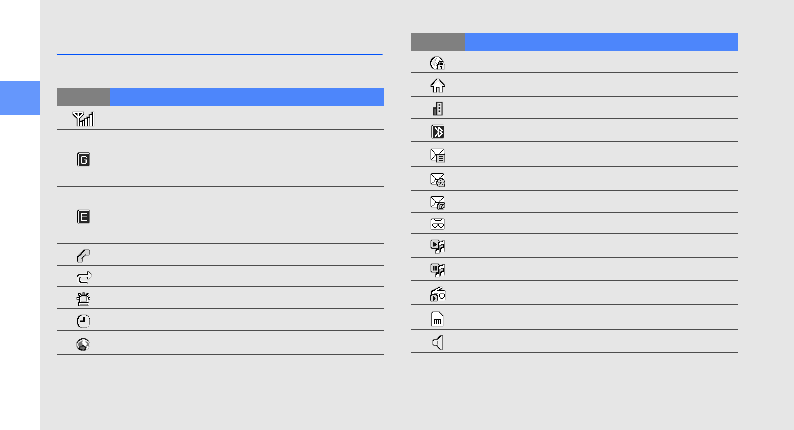Click the office building zone icon
Screen dimensions: 794x430
click(437, 109)
